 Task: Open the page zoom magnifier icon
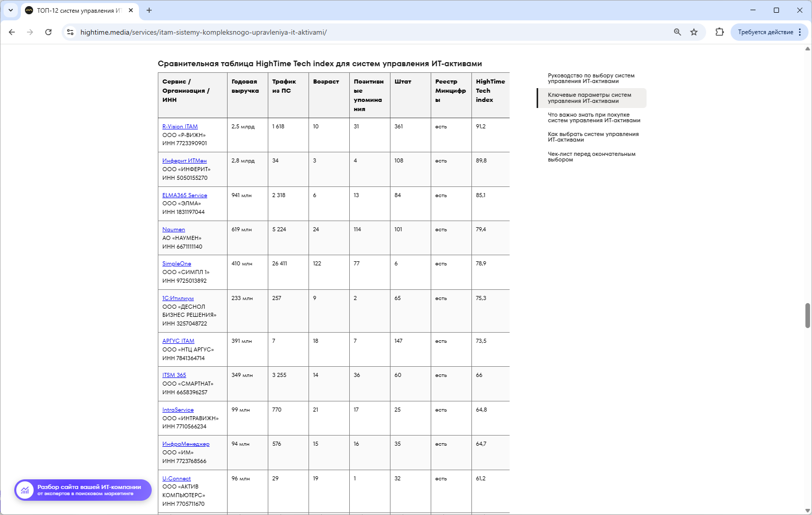[678, 32]
